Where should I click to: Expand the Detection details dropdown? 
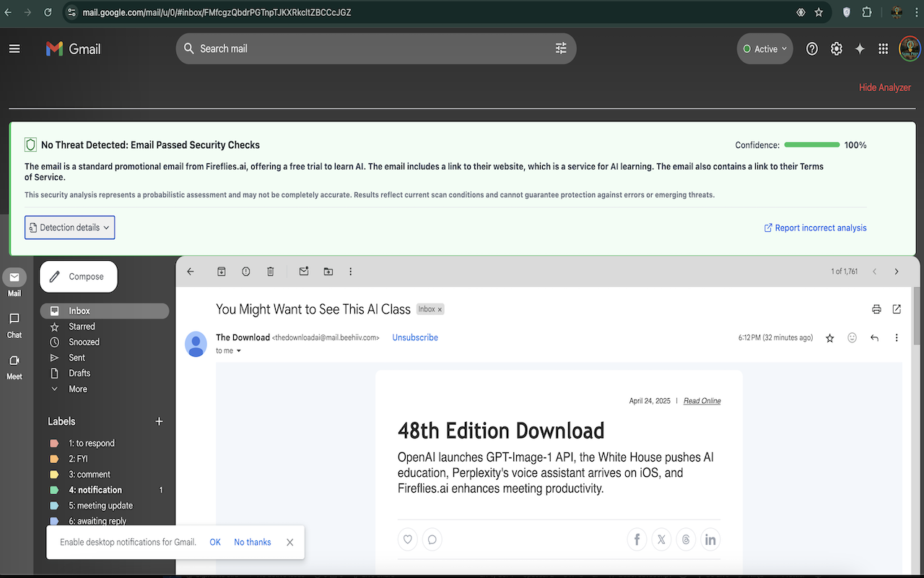click(70, 228)
